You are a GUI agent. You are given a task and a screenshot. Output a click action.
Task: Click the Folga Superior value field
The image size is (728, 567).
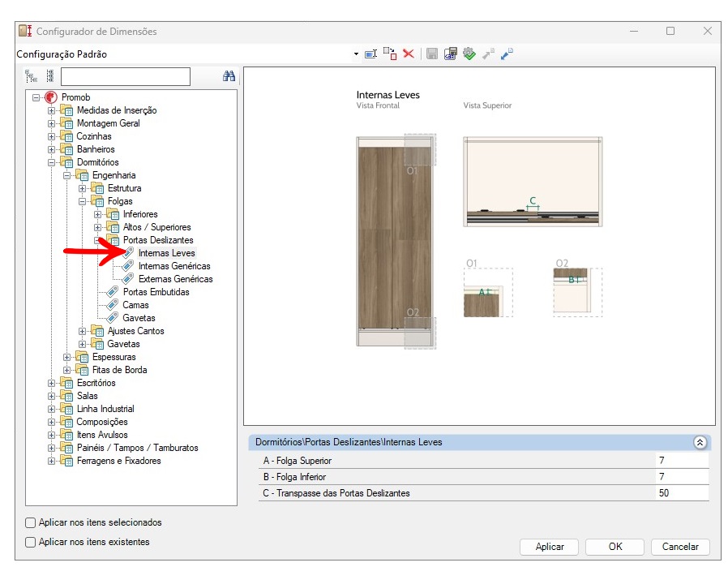[x=681, y=461]
